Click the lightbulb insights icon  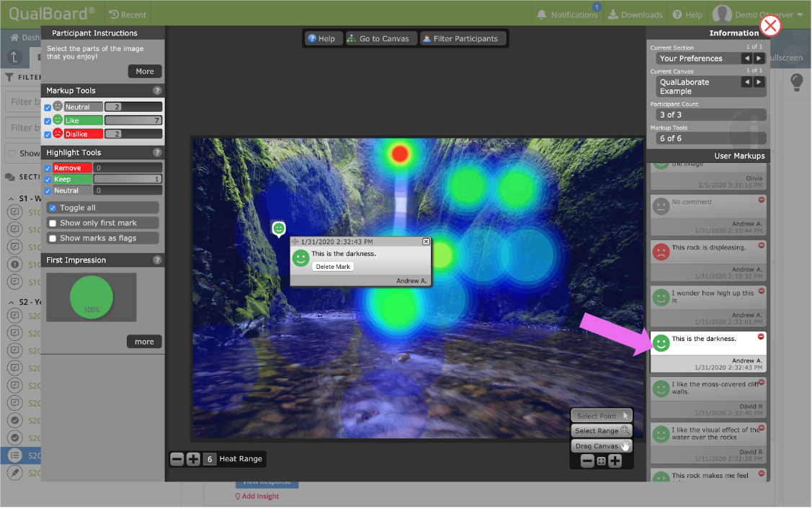coord(796,82)
